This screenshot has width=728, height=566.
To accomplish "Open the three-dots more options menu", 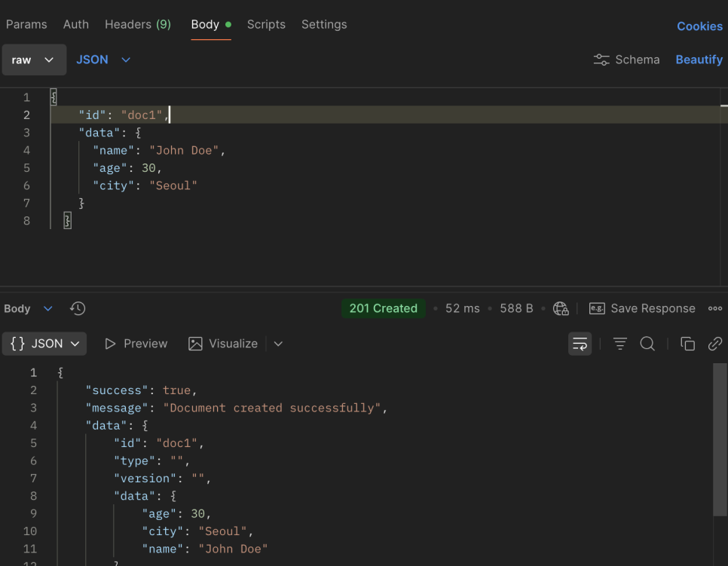I will click(x=715, y=309).
